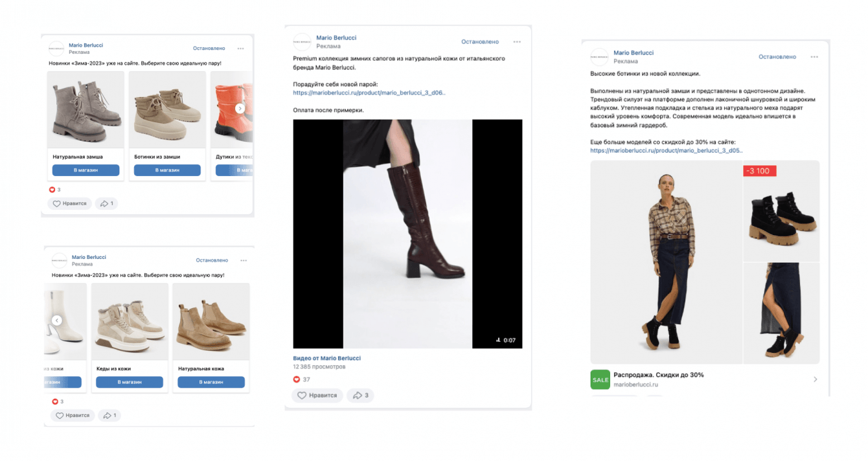The image size is (868, 461).
Task: Open lower-right denim skirt close-up photo
Action: 782,313
